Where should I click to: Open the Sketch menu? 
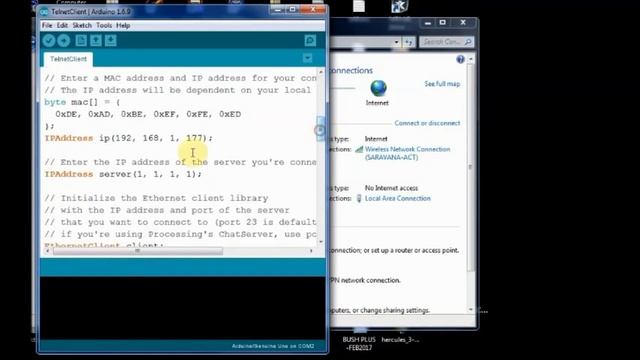[82, 25]
